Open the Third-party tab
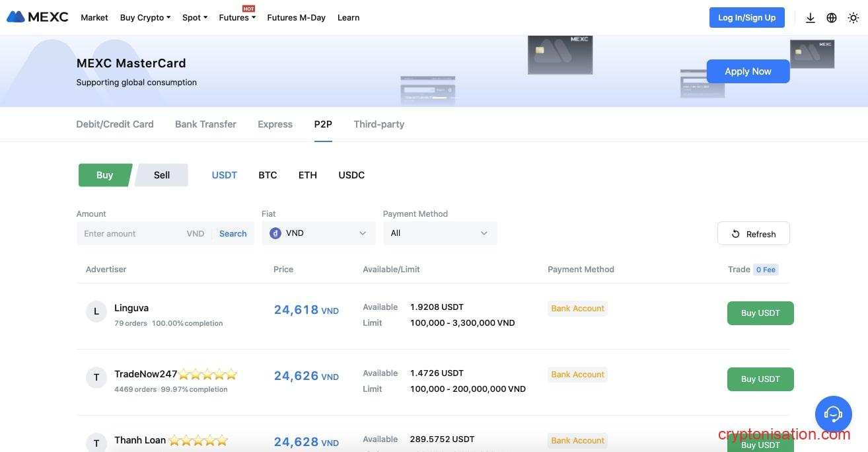 [x=379, y=124]
